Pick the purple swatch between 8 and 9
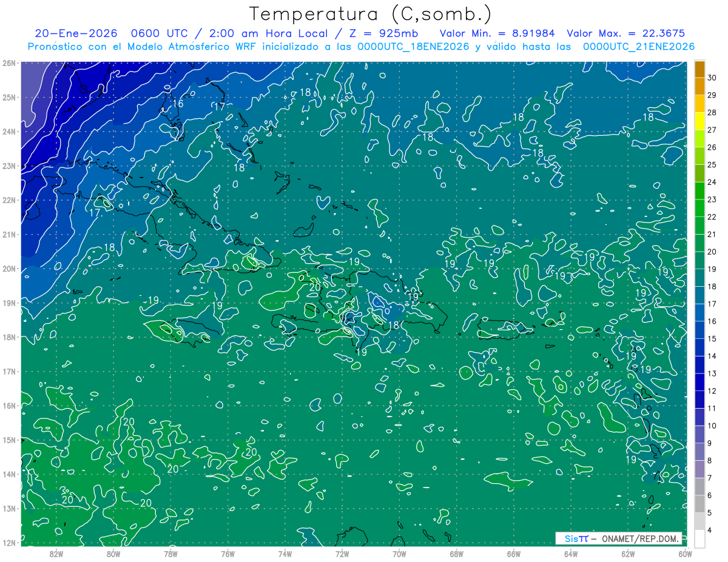This screenshot has width=728, height=562. 699,452
